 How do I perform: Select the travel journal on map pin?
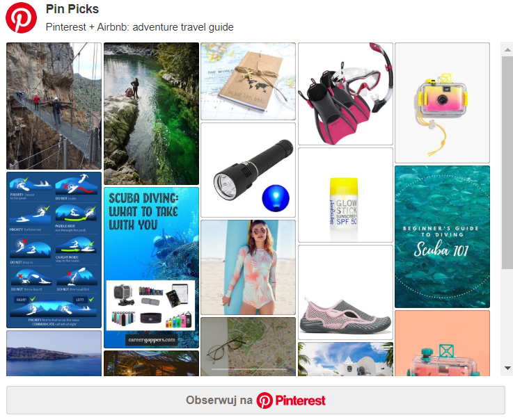click(248, 81)
